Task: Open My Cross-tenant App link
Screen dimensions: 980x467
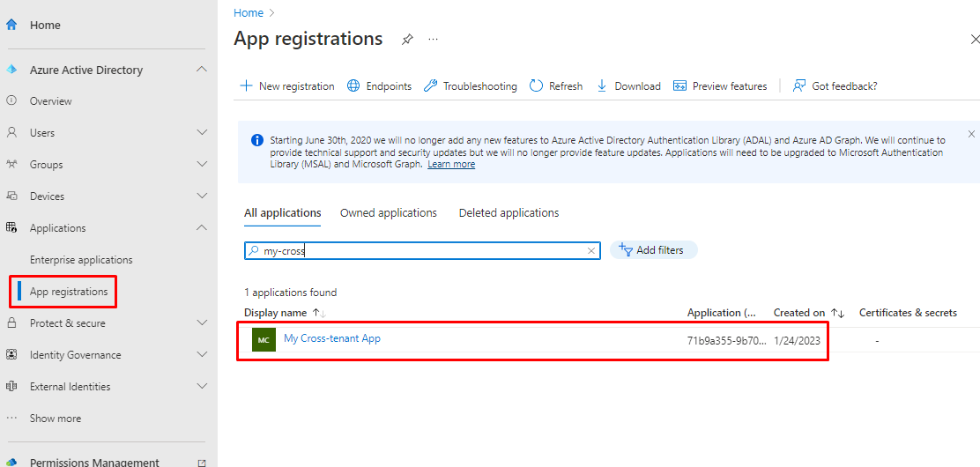Action: (332, 338)
